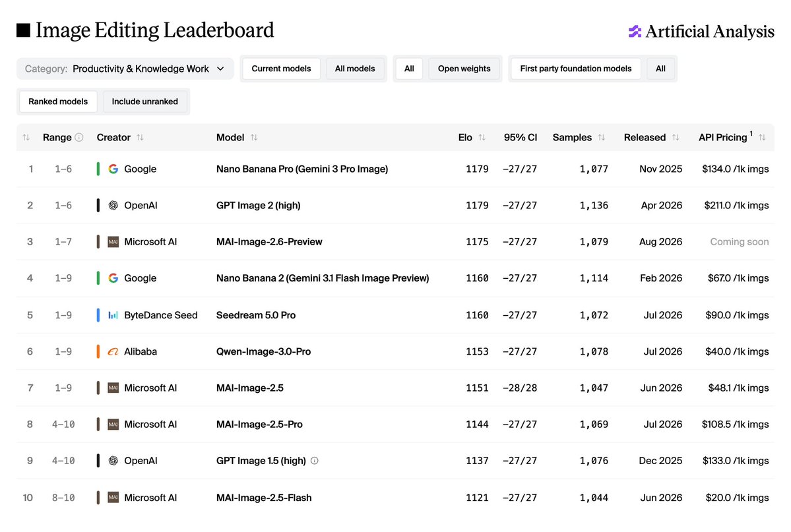Click the black square icon before the title
The image size is (791, 532).
click(23, 30)
